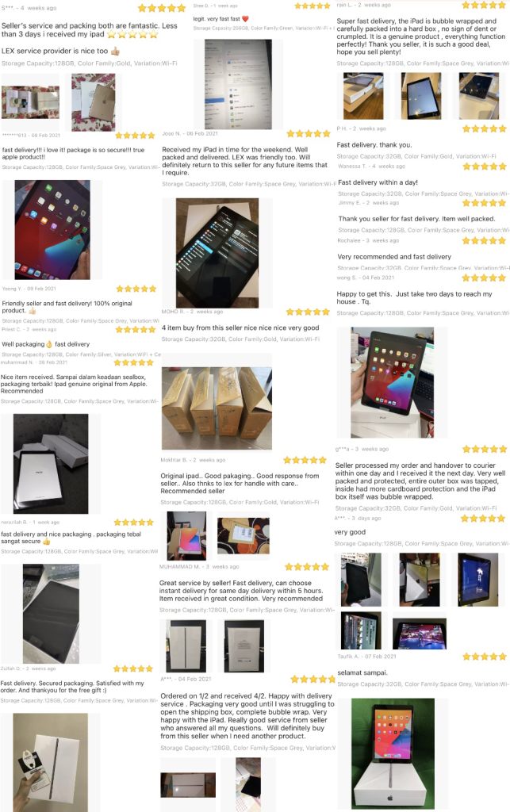Viewport: 510px width, 812px height.
Task: Click the OK hand emoji in "Well packaging" review
Action: [x=49, y=344]
